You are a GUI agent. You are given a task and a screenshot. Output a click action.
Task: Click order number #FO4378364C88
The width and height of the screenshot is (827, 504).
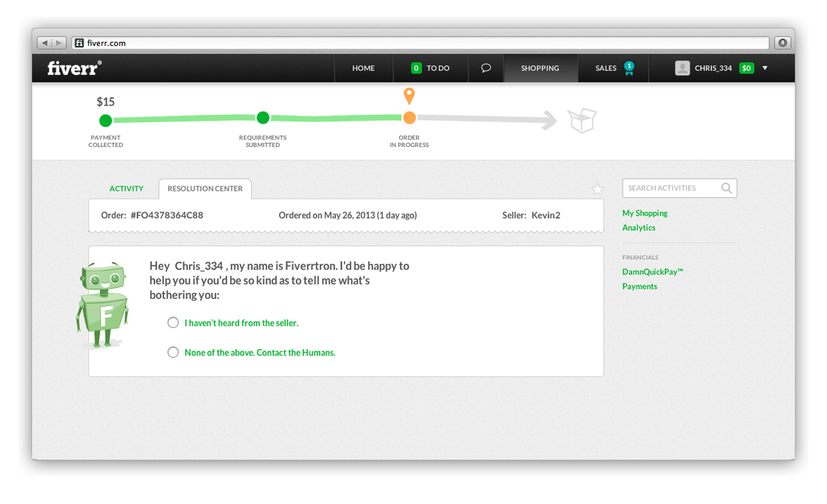click(x=166, y=215)
